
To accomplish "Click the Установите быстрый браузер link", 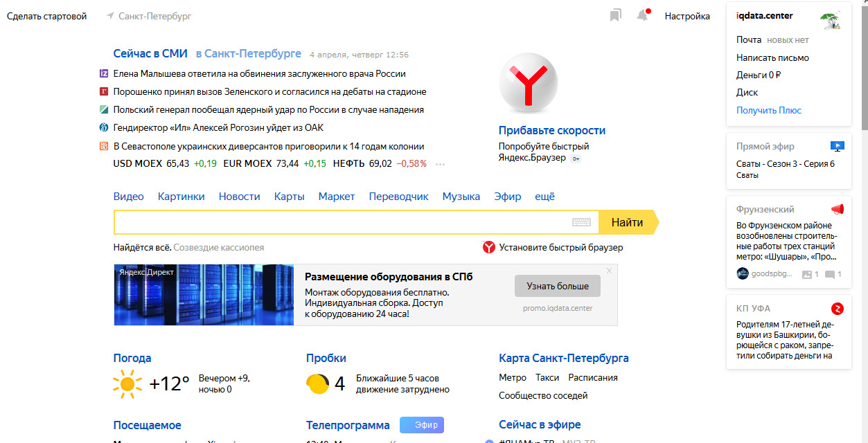I will pyautogui.click(x=561, y=247).
